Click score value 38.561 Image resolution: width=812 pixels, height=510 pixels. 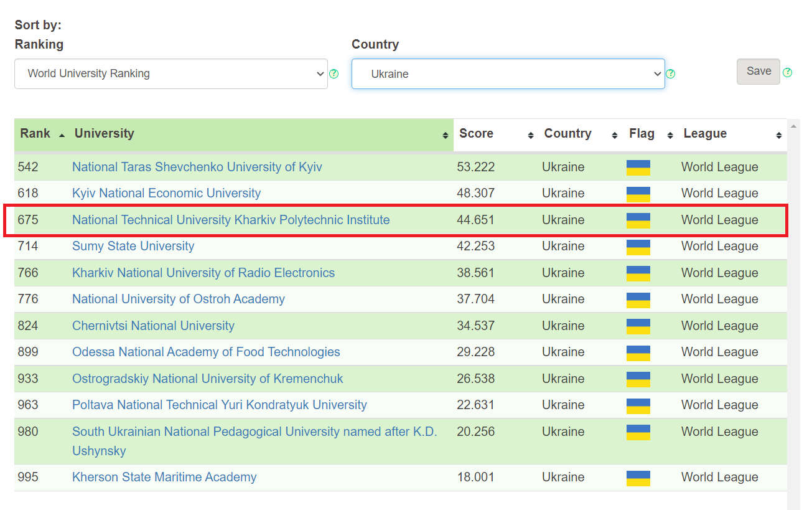pyautogui.click(x=475, y=273)
